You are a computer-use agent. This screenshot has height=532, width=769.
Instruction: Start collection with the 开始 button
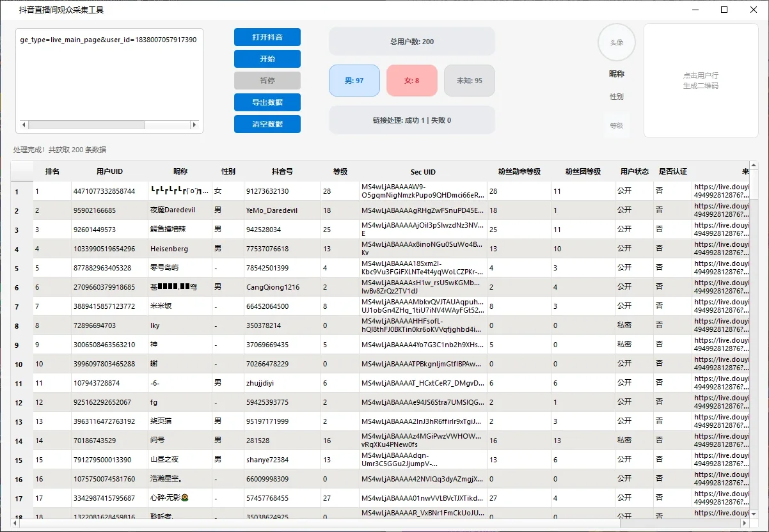pyautogui.click(x=267, y=59)
